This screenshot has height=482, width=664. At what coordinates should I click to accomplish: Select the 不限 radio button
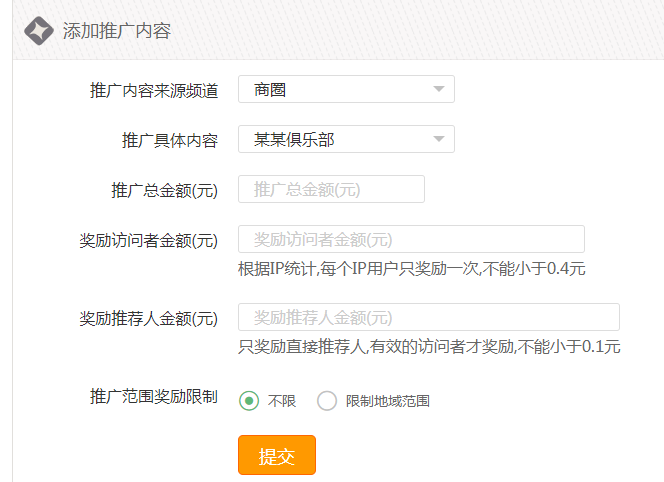(249, 401)
